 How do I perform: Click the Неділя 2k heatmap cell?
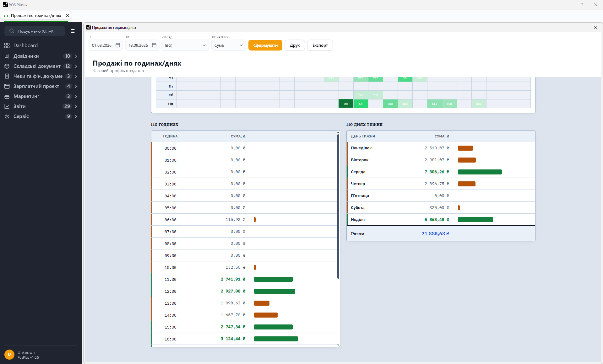point(346,104)
